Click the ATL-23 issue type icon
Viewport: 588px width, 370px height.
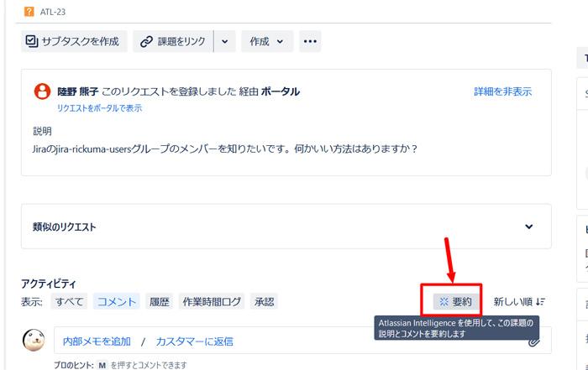pos(29,12)
